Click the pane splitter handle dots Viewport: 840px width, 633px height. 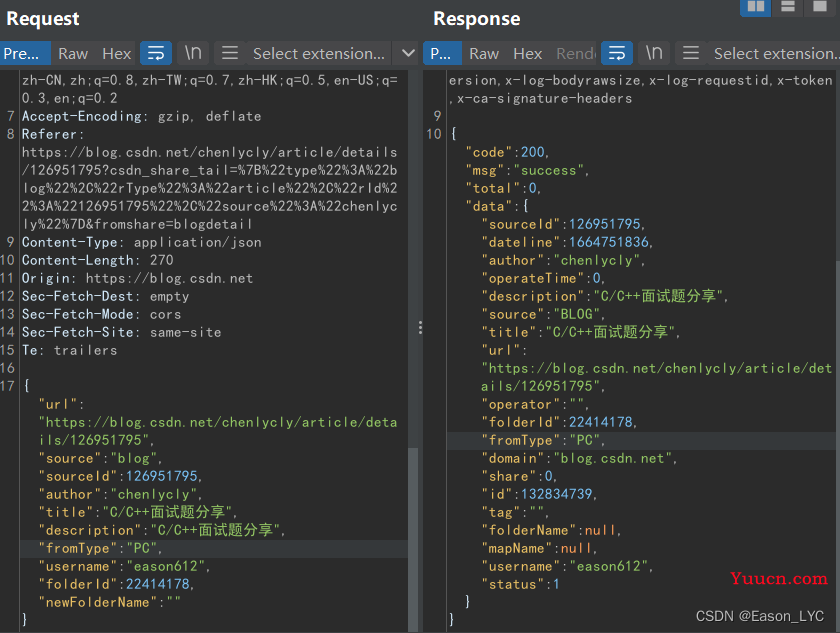pos(421,327)
